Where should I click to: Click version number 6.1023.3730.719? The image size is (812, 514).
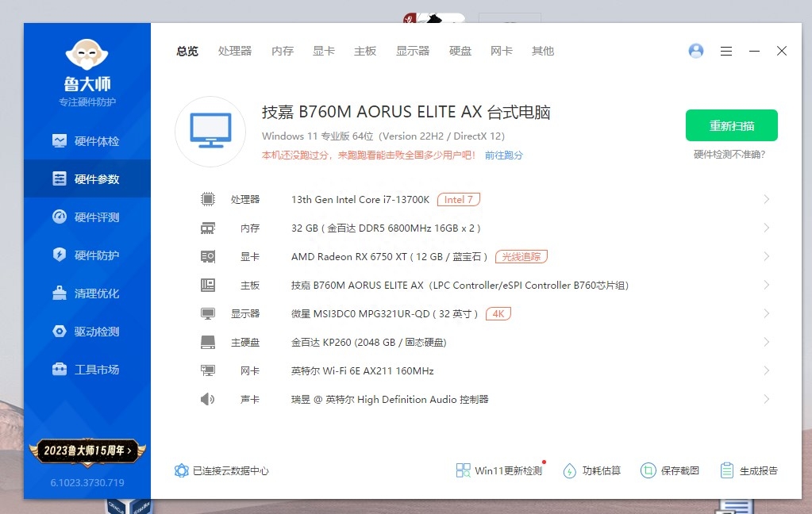click(87, 482)
